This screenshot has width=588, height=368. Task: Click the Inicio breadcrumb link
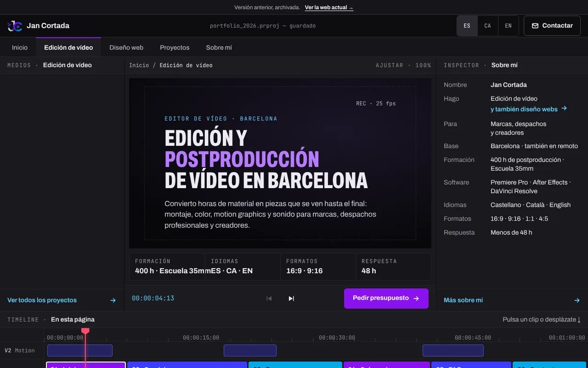[x=139, y=65]
